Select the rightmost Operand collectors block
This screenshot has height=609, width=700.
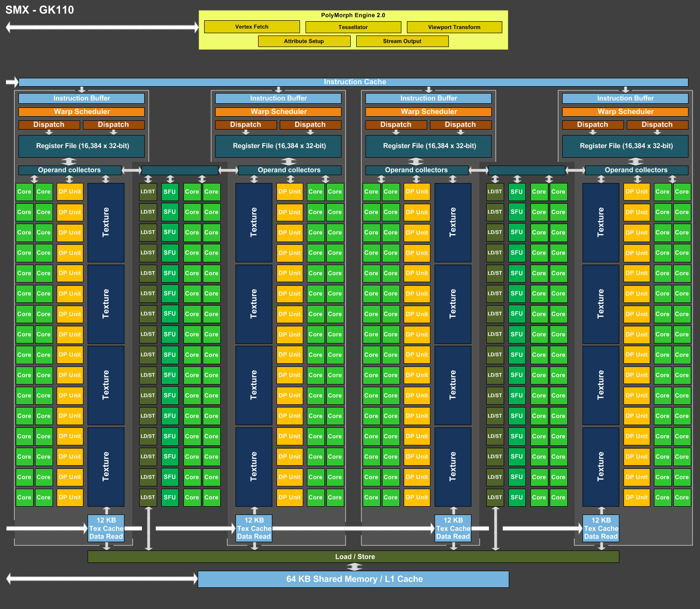(636, 170)
